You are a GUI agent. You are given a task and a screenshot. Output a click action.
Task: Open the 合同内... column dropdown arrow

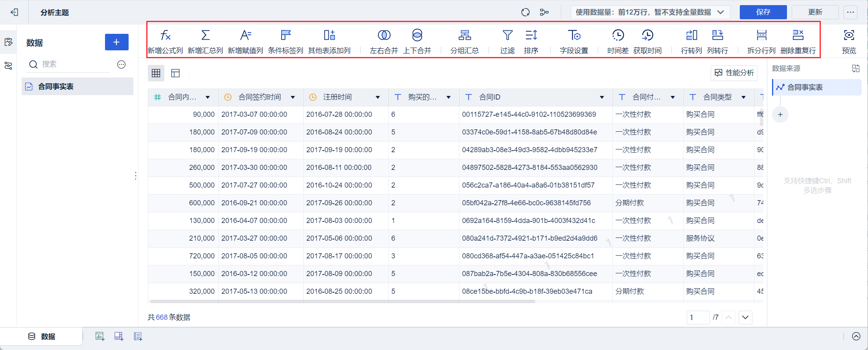208,97
